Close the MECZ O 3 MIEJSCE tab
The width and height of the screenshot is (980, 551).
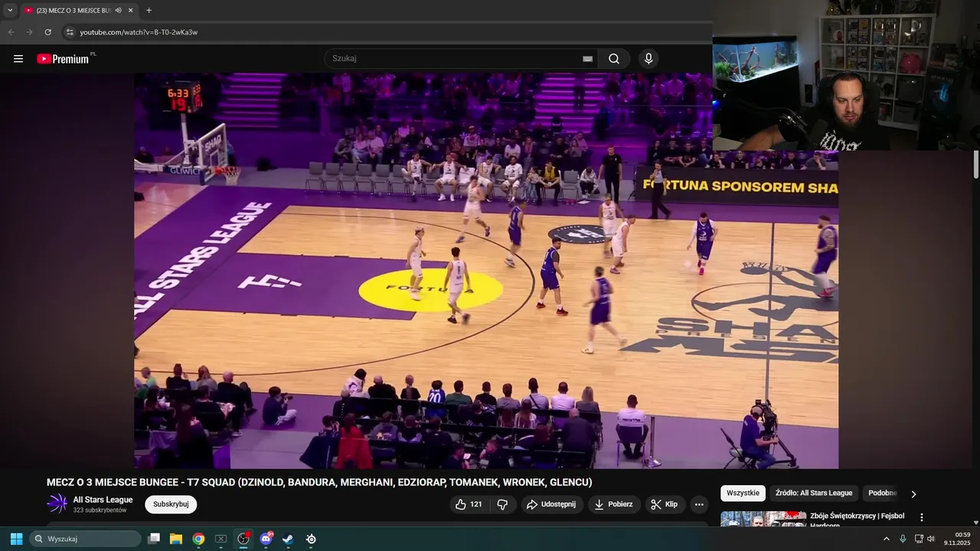point(131,10)
